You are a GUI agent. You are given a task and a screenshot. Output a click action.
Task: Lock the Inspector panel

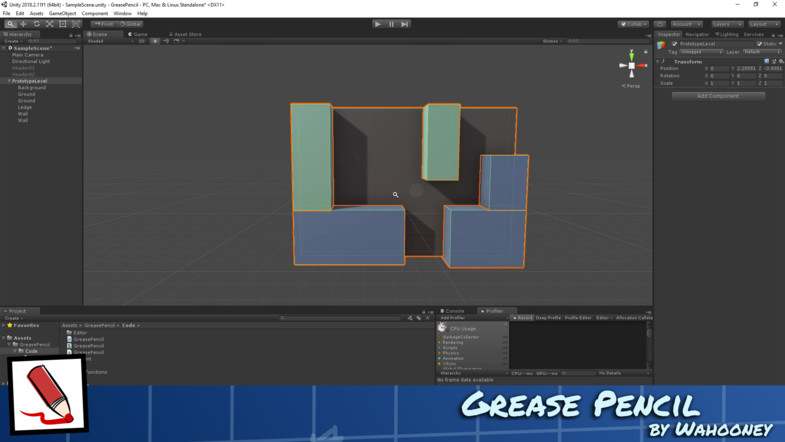click(773, 35)
